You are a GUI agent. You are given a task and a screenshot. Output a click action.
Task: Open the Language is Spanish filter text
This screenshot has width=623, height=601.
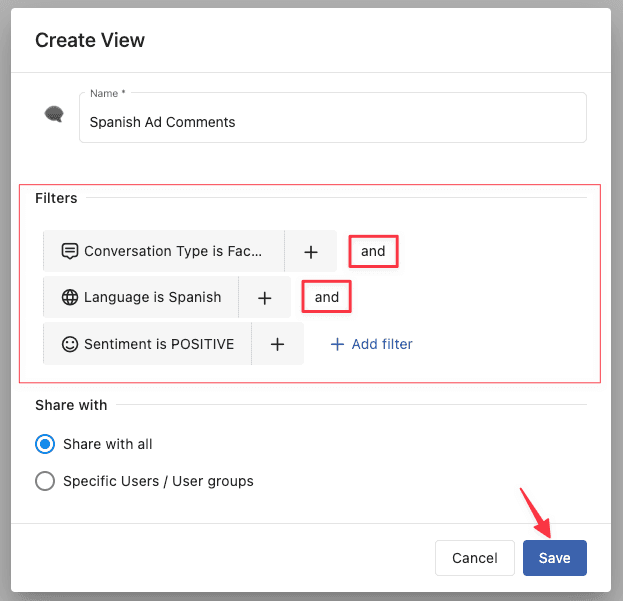(x=152, y=297)
